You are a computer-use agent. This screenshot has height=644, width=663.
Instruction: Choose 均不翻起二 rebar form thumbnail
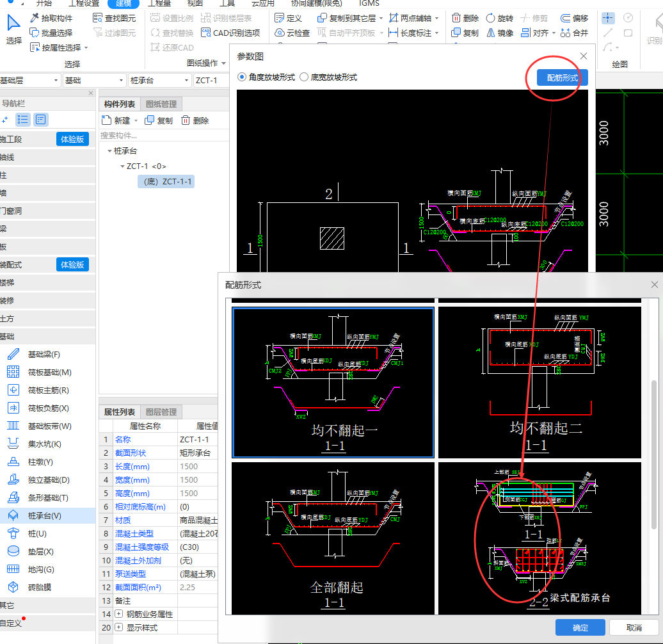(x=540, y=382)
